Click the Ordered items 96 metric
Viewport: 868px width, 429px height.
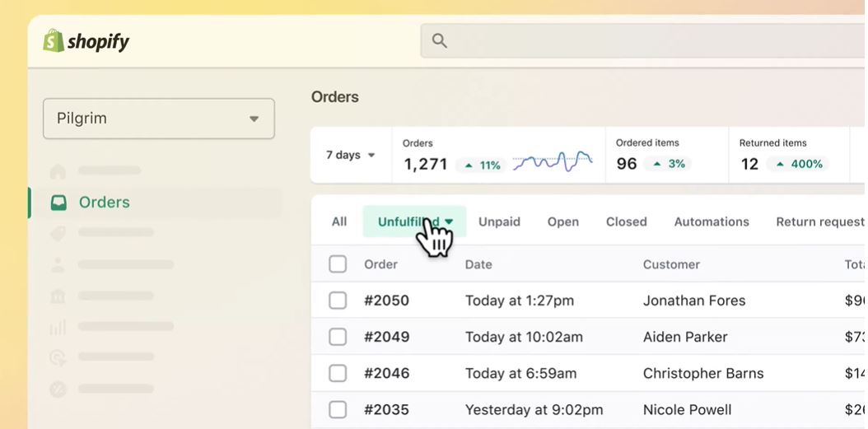[x=667, y=155]
